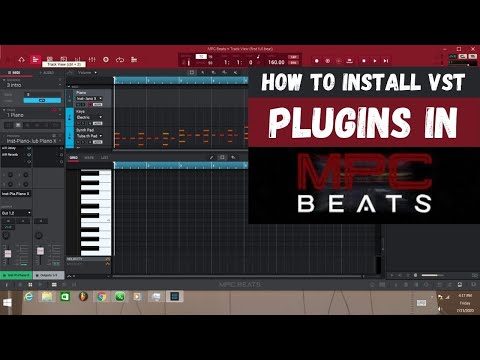Open File Explorer from taskbar
The image size is (480, 360).
47,296
